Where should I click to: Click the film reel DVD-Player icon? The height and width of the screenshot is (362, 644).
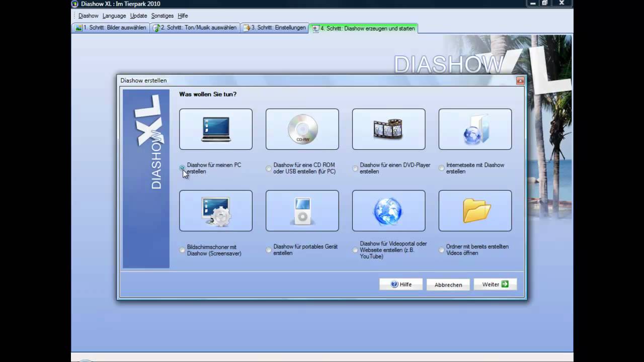tap(389, 129)
